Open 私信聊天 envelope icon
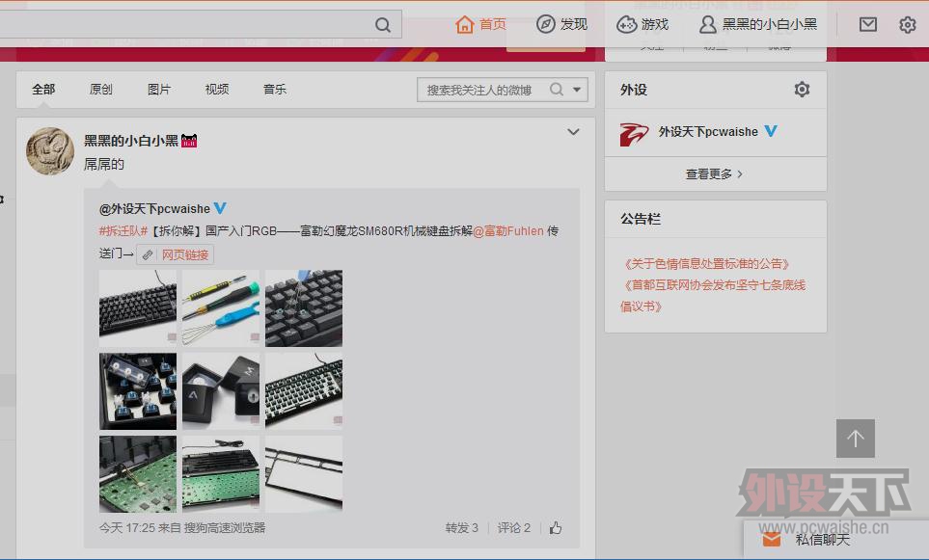 coord(772,540)
